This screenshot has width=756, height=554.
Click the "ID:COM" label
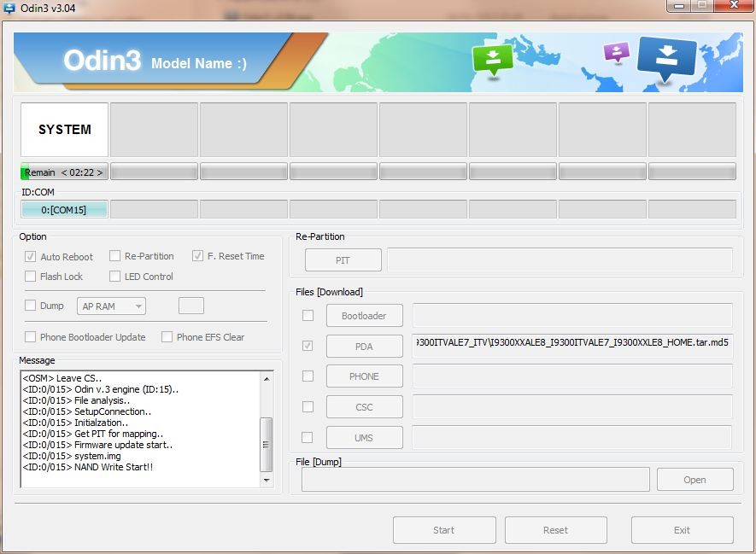38,192
